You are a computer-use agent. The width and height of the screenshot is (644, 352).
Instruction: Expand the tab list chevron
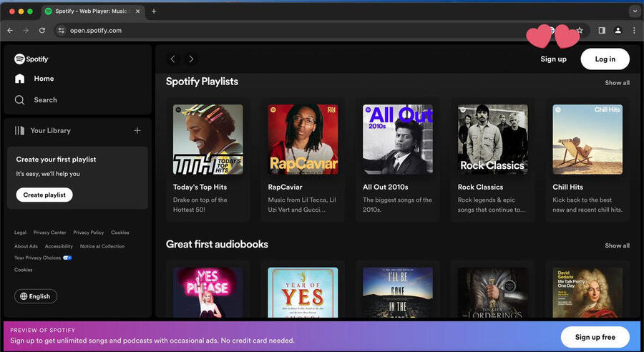click(634, 11)
